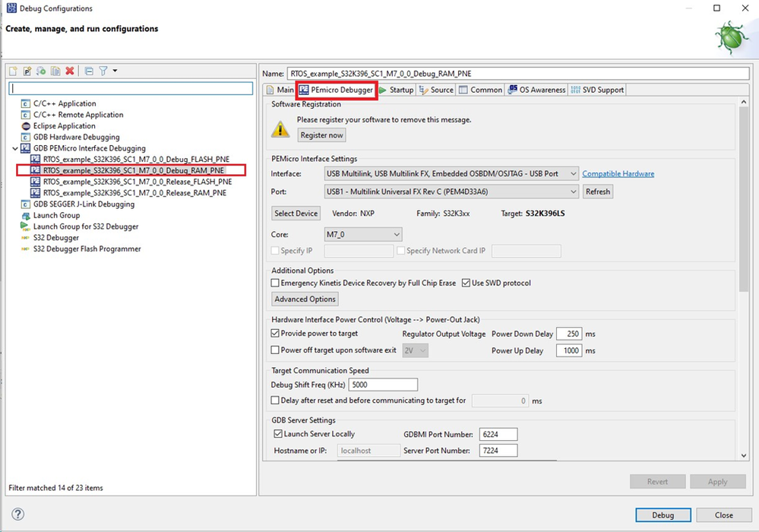Open the Core M7_0 dropdown

point(362,234)
